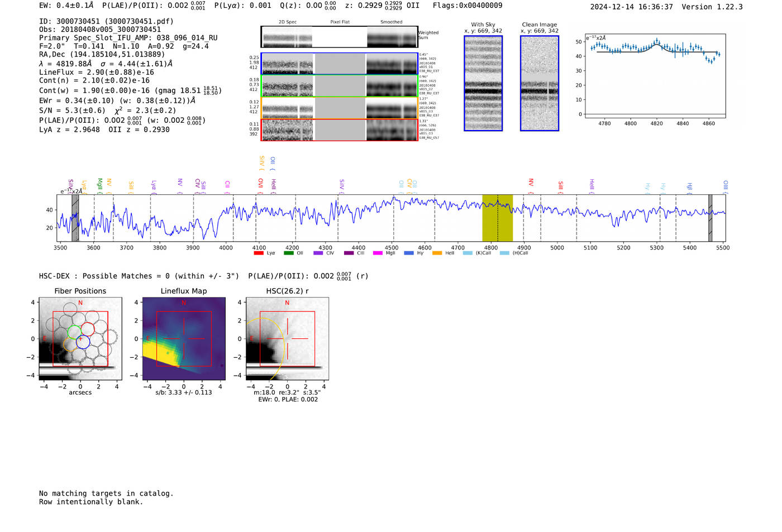Image resolution: width=782 pixels, height=532 pixels.
Task: Click the 'Version 1.22.3' header text
Action: 712,7
